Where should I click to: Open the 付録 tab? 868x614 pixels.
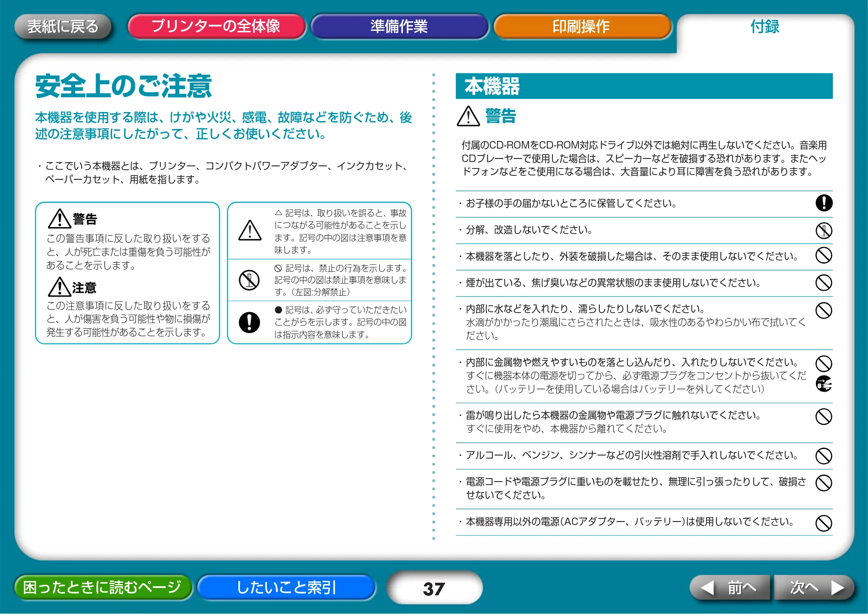pyautogui.click(x=765, y=27)
